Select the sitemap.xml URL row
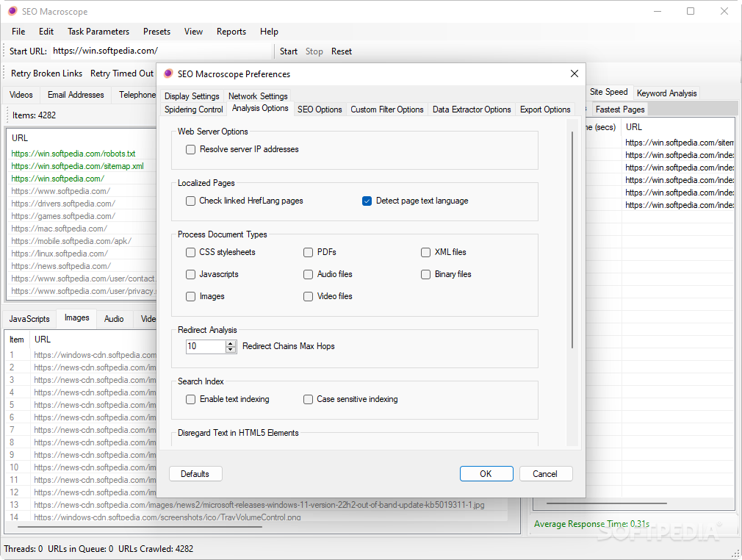The height and width of the screenshot is (560, 742). pos(77,166)
